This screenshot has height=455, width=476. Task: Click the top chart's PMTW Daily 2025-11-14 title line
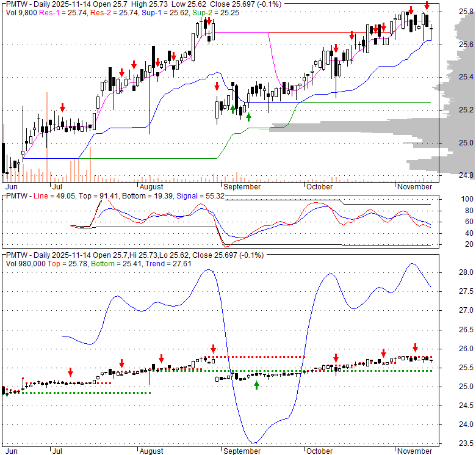coord(144,4)
